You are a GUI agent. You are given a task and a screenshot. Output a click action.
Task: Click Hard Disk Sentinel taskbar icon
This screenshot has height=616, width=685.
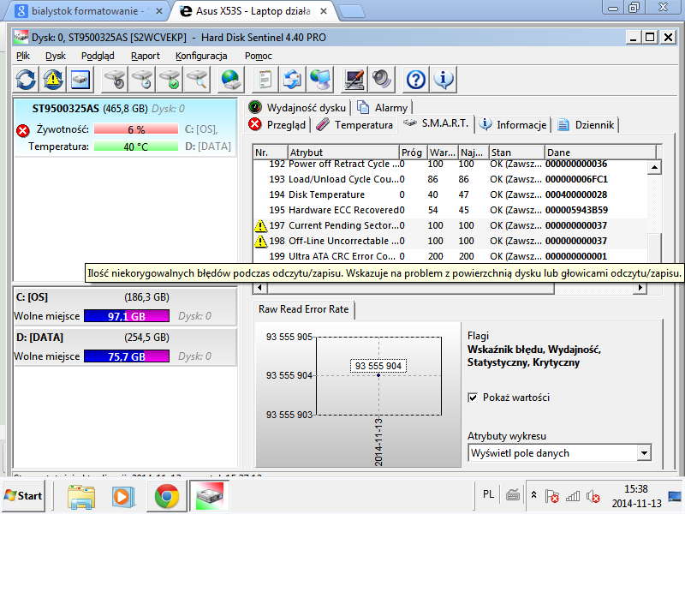[x=209, y=496]
